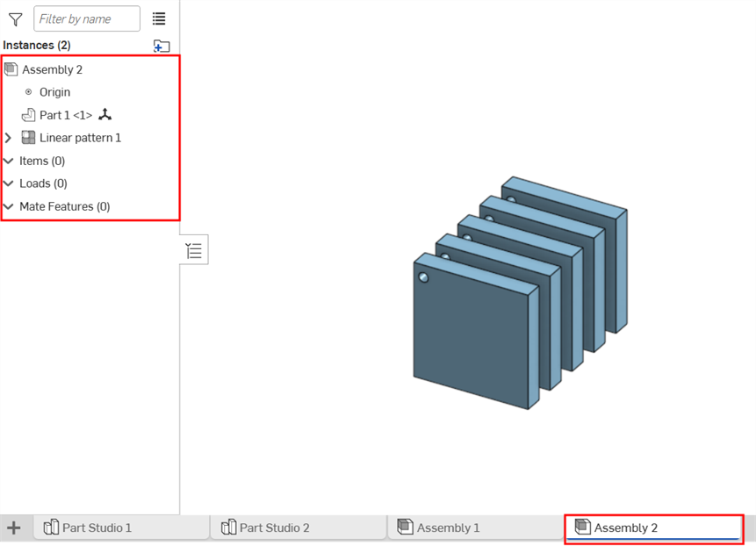
Task: Collapse the Items (0) section
Action: (x=9, y=161)
